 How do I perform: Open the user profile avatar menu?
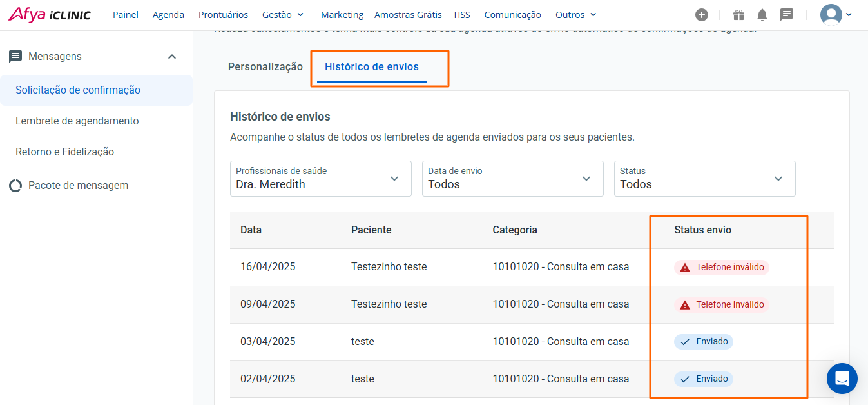[x=835, y=15]
